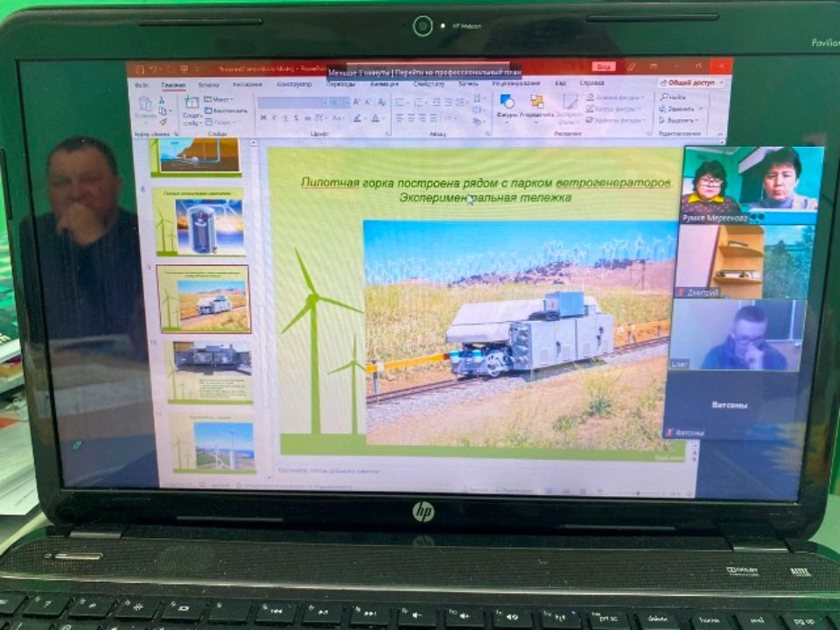Screen dimensions: 840x630
Task: Toggle Italic formatting (К)
Action: 274,118
